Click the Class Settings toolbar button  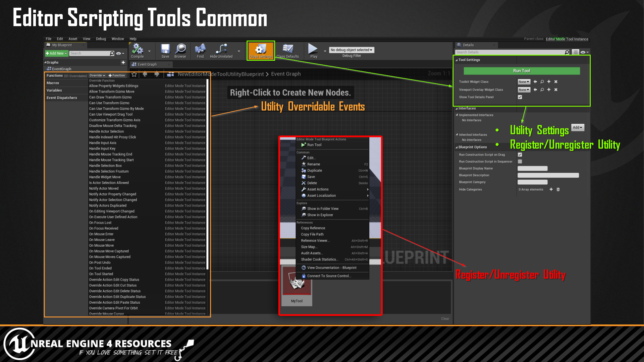pos(261,50)
